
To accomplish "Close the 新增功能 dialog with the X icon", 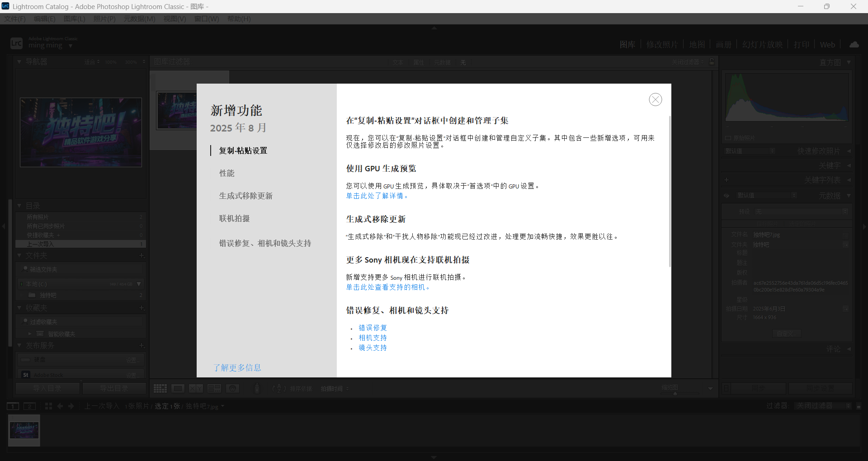I will [655, 99].
